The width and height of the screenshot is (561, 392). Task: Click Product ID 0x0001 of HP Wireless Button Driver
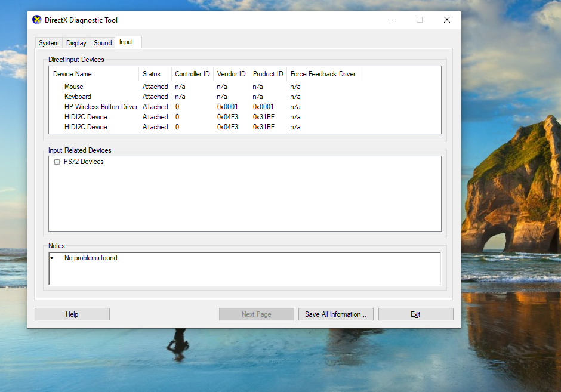point(263,107)
